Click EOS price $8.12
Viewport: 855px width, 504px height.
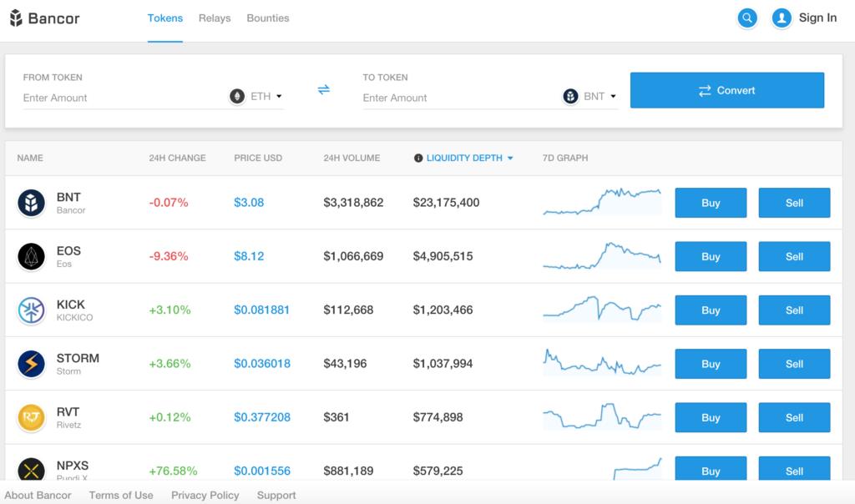coord(249,256)
